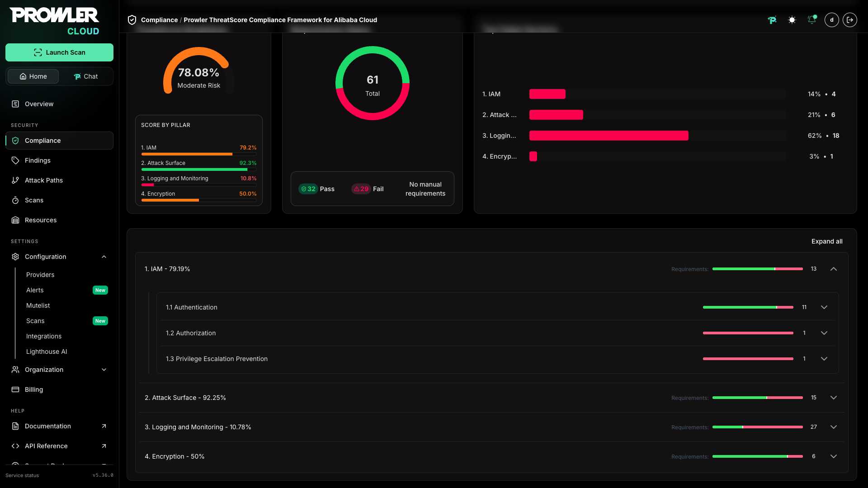Open Providers settings
The height and width of the screenshot is (488, 868).
coord(40,275)
